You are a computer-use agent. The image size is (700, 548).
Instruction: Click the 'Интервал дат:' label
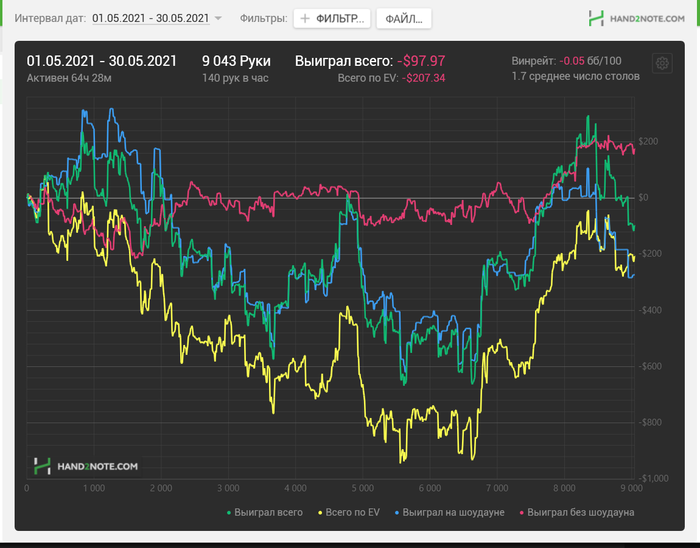50,19
